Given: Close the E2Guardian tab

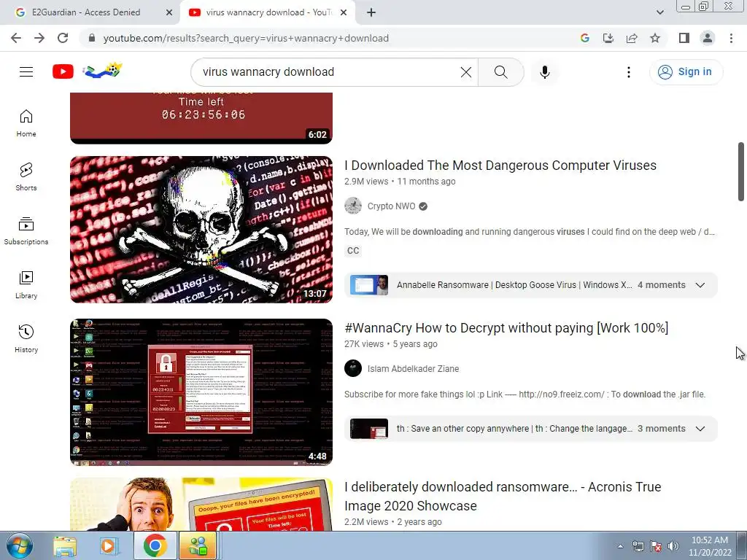Looking at the screenshot, I should [x=169, y=12].
